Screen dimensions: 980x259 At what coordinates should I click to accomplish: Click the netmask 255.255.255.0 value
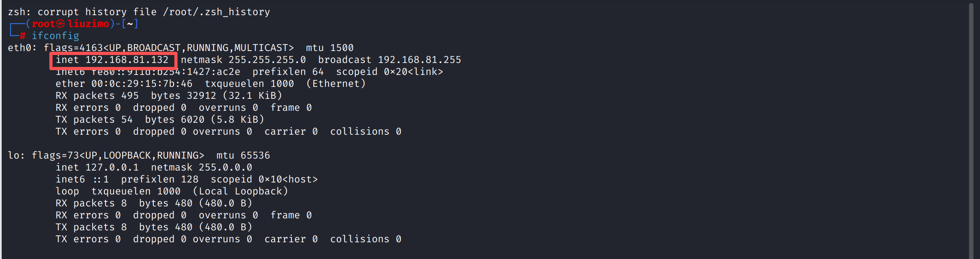point(243,60)
